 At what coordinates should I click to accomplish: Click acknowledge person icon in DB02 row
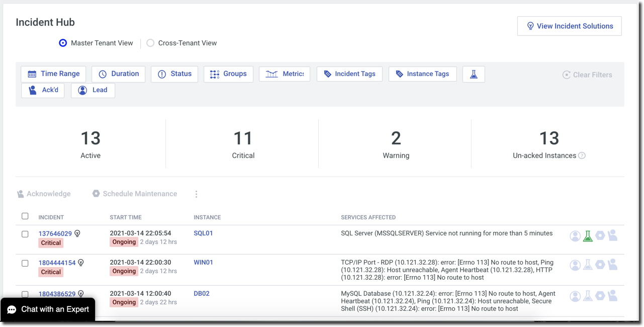click(612, 296)
